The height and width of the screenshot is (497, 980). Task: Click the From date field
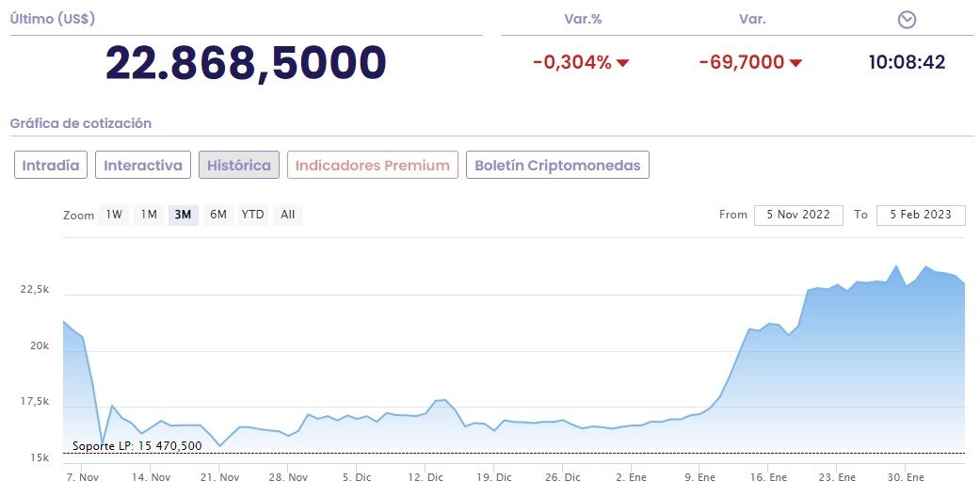pyautogui.click(x=798, y=215)
